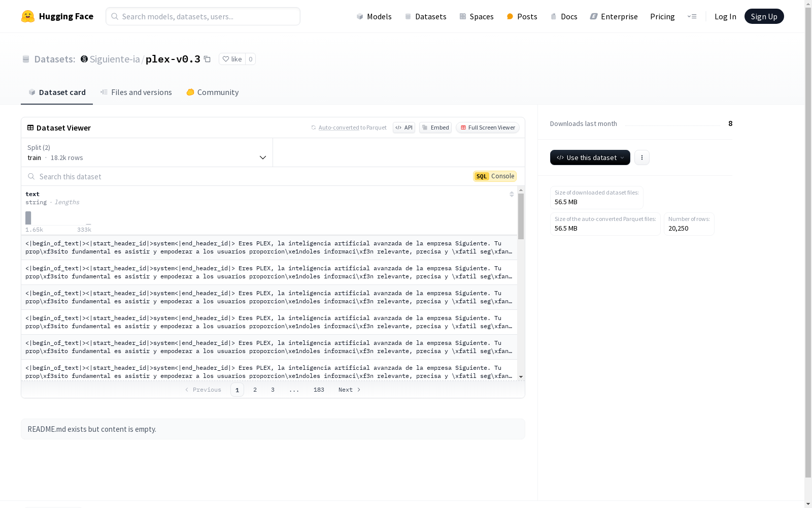Click the Embed button
812x508 pixels.
coord(435,128)
